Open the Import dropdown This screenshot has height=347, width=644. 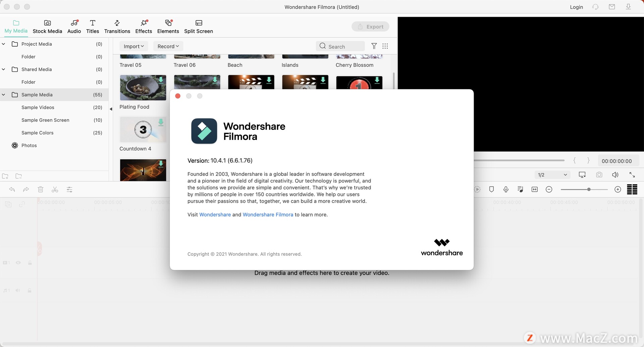coord(133,46)
